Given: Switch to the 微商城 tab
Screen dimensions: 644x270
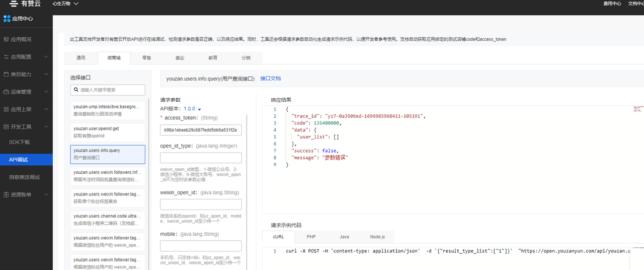Looking at the screenshot, I should (x=114, y=58).
